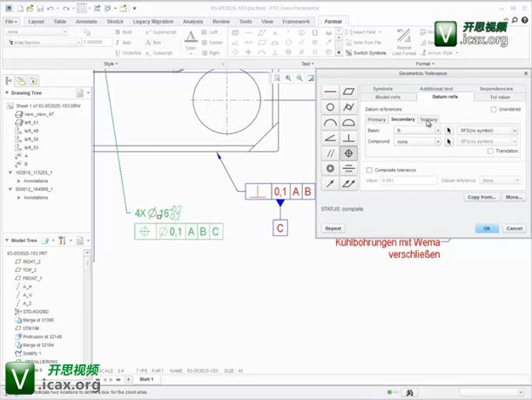The image size is (532, 400).
Task: Choose the Flatness parallelogram symbol
Action: pos(349,91)
